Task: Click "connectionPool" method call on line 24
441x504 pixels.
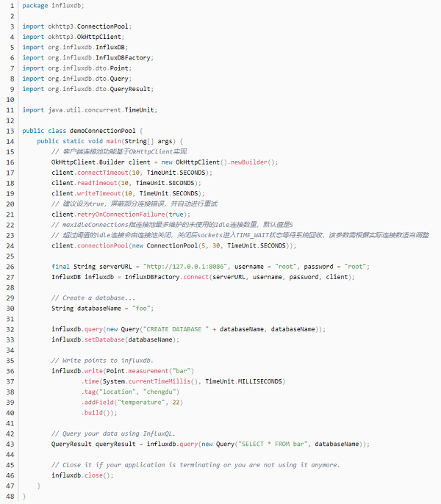Action: 103,245
